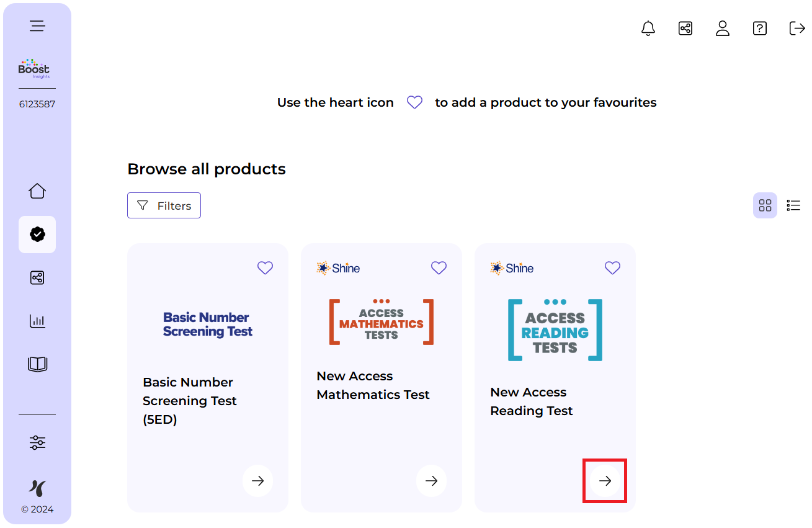Open the verified badge products tab in sidebar

coord(37,235)
